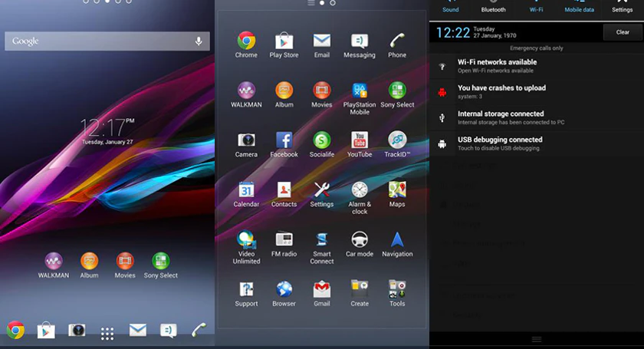Viewport: 644px width, 349px height.
Task: Open Internal storage connected notification
Action: point(537,118)
